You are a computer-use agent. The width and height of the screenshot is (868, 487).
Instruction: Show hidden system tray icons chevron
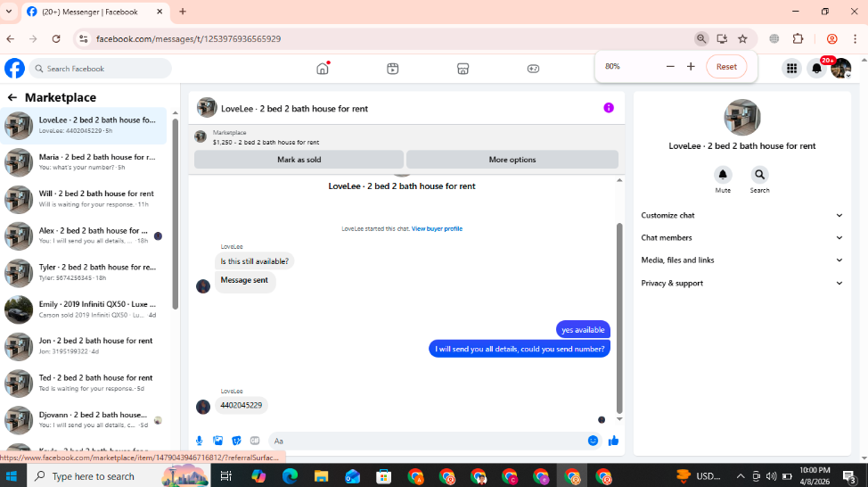click(x=741, y=476)
